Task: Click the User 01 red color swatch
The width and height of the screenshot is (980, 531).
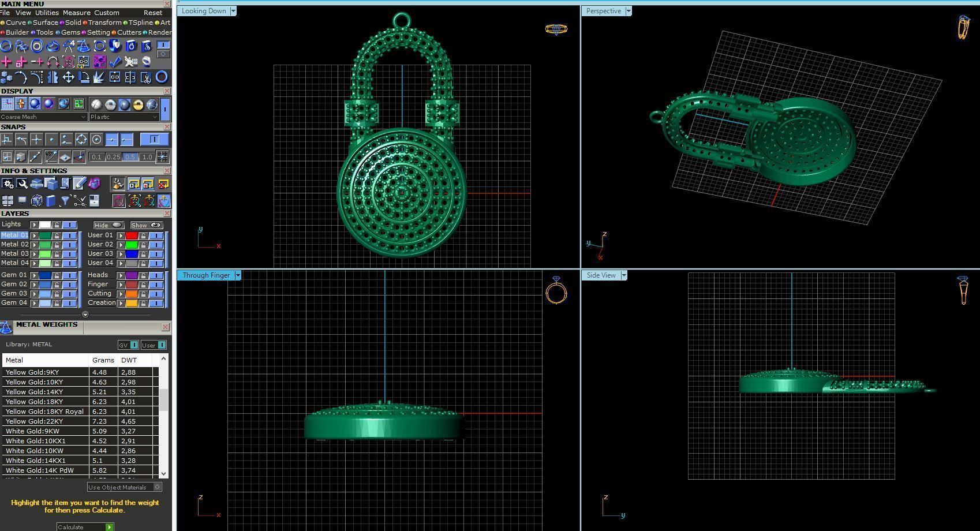Action: click(x=132, y=235)
